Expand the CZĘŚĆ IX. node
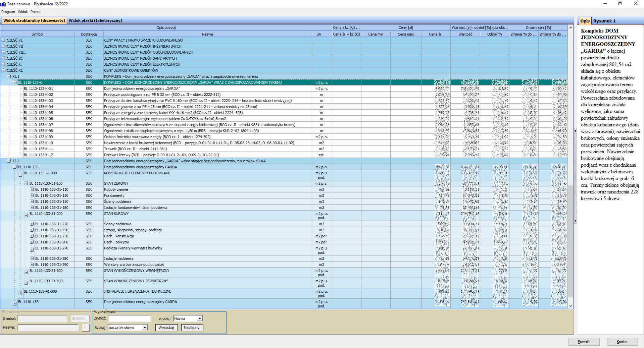644x348 pixels. click(x=3, y=58)
